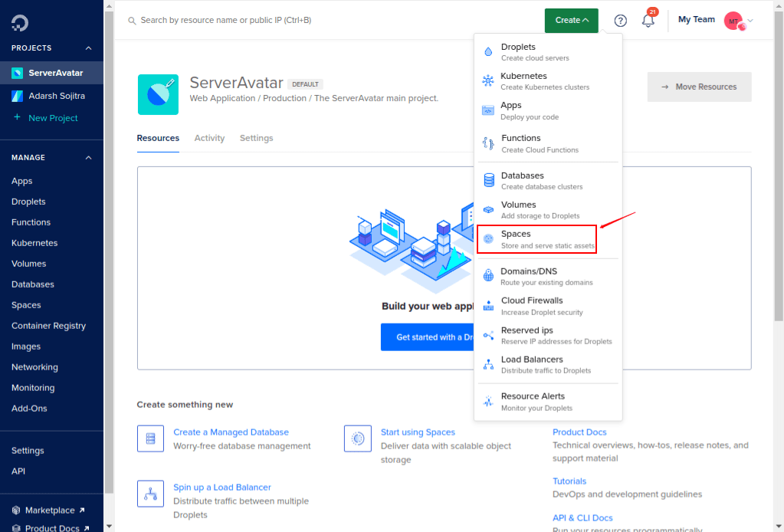Click the Resource Alerts pulse icon
This screenshot has width=784, height=532.
[x=488, y=402]
